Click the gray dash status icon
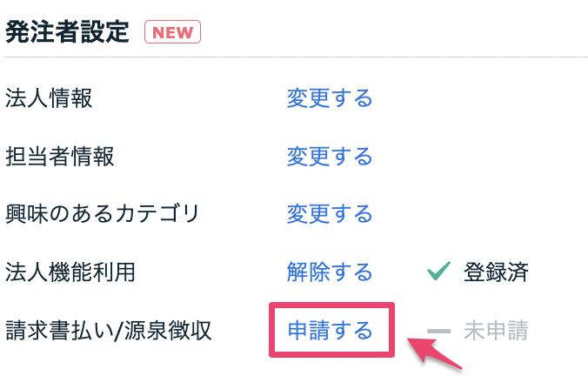 point(439,331)
